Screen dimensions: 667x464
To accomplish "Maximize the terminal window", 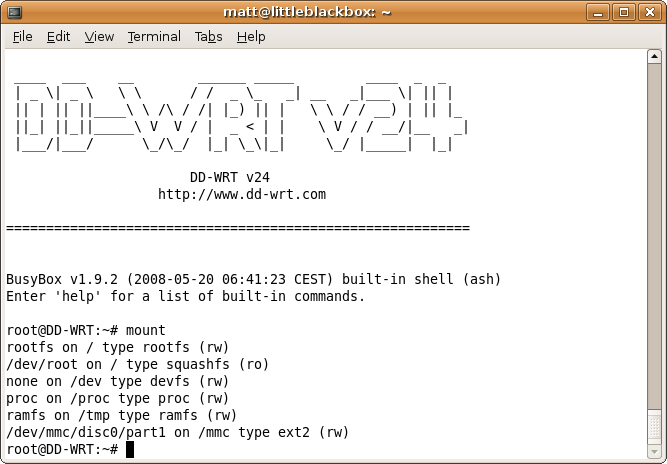I will click(x=626, y=13).
